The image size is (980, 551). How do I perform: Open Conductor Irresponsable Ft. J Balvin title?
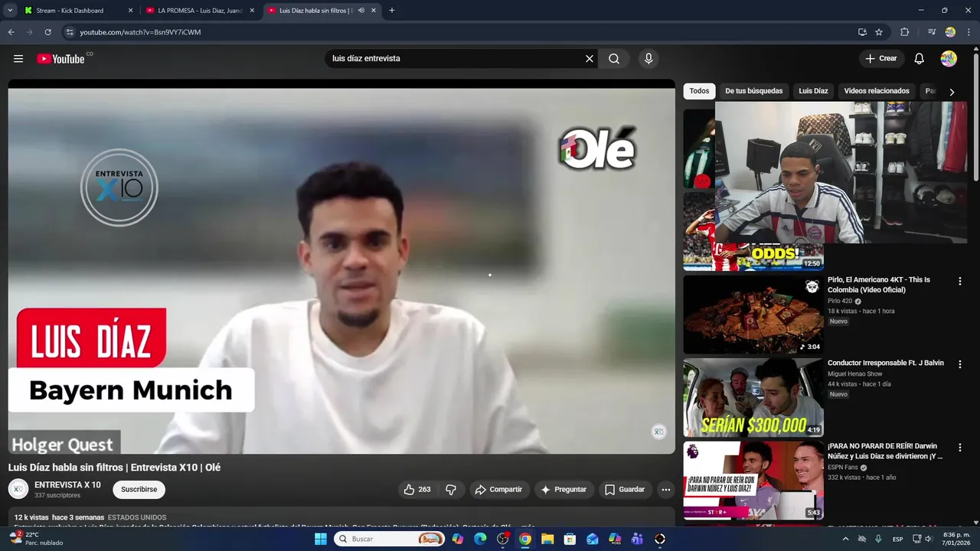(886, 363)
